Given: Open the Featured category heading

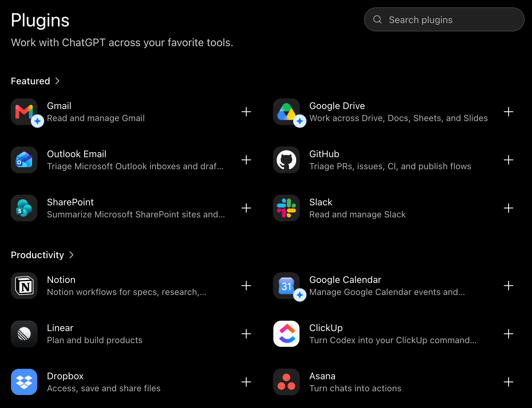Looking at the screenshot, I should 30,81.
